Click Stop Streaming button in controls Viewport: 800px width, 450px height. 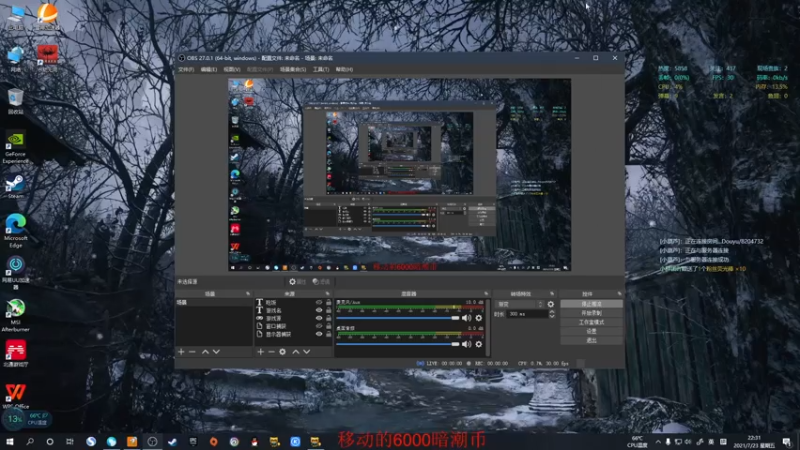click(591, 304)
